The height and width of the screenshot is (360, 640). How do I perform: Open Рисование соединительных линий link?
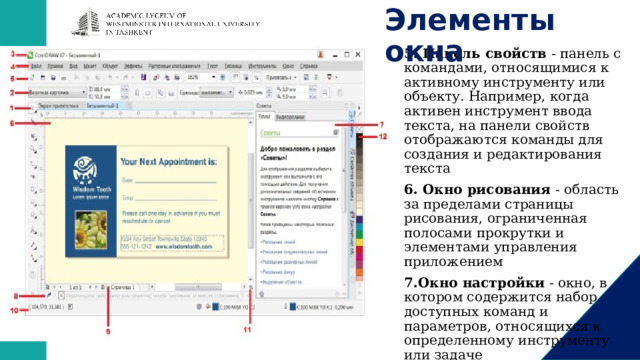point(294,252)
